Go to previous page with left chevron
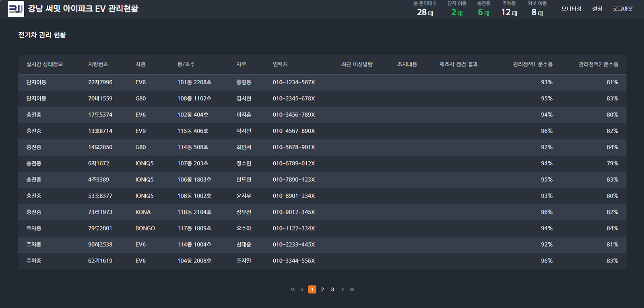This screenshot has width=644, height=308. click(302, 289)
